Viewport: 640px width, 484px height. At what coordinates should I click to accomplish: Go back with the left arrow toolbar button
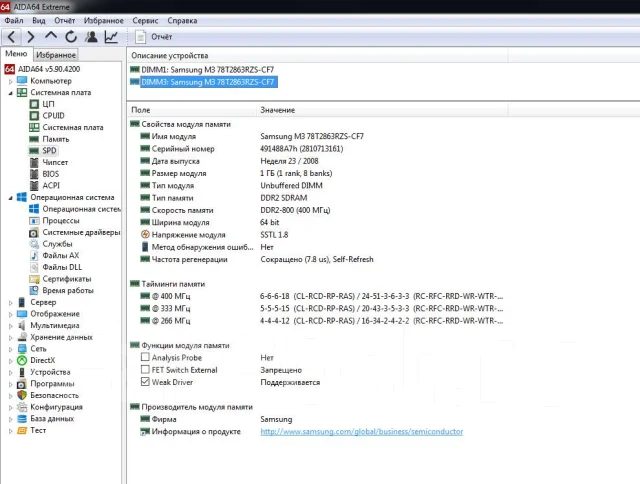11,37
